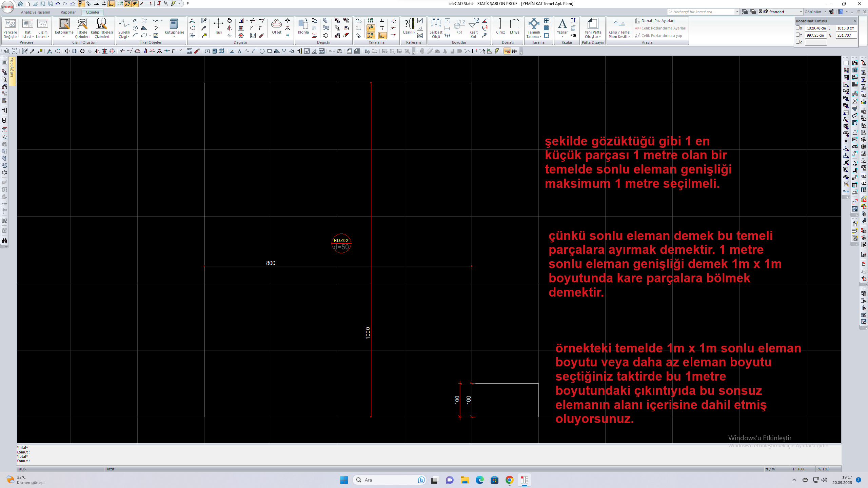Click the tf / m unit in status bar
The width and height of the screenshot is (868, 488).
pyautogui.click(x=770, y=469)
